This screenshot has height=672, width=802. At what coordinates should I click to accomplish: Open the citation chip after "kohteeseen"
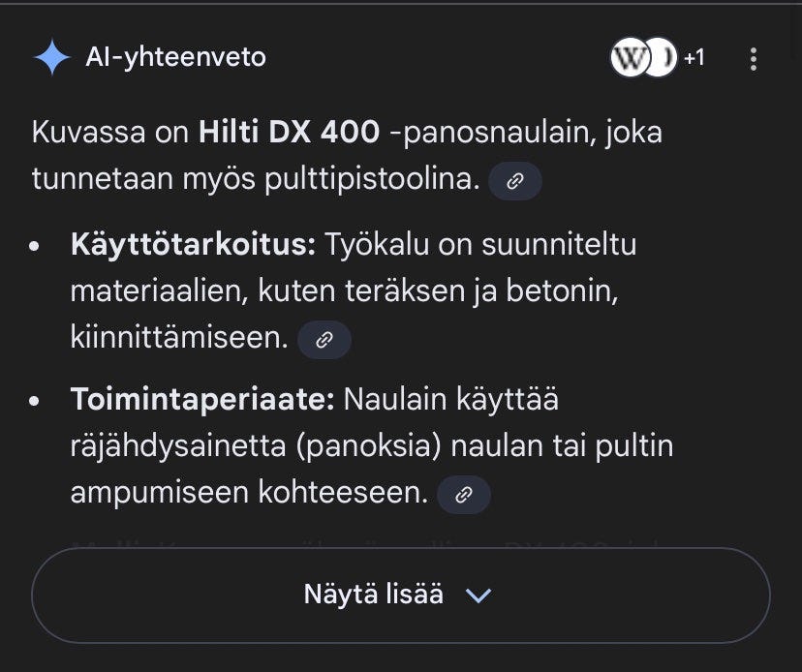pos(463,495)
